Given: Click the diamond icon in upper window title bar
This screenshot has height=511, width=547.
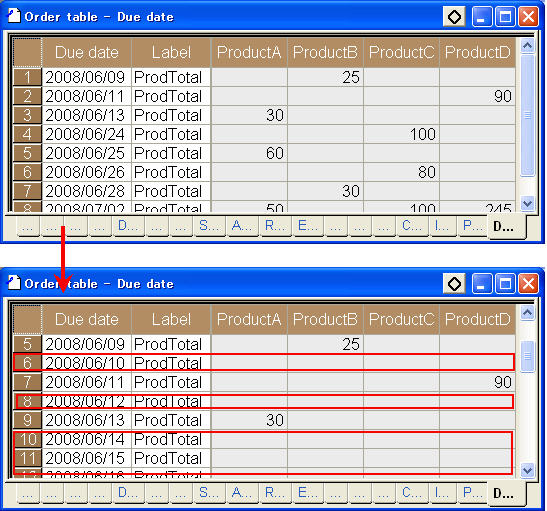Looking at the screenshot, I should pos(454,16).
